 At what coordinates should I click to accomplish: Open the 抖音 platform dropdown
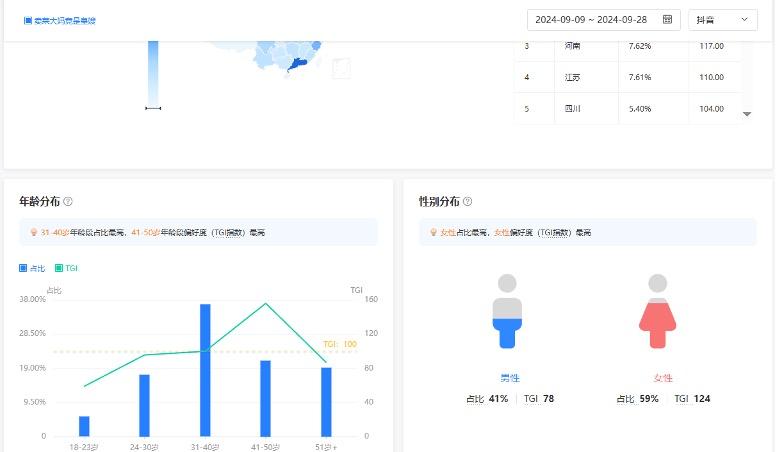723,19
